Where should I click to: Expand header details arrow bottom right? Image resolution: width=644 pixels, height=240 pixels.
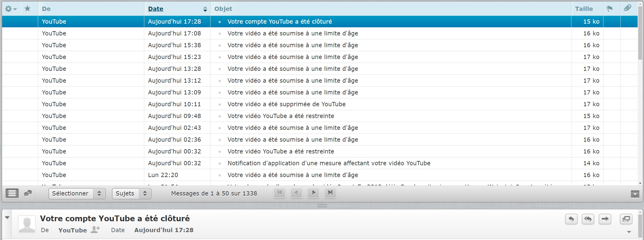[629, 232]
